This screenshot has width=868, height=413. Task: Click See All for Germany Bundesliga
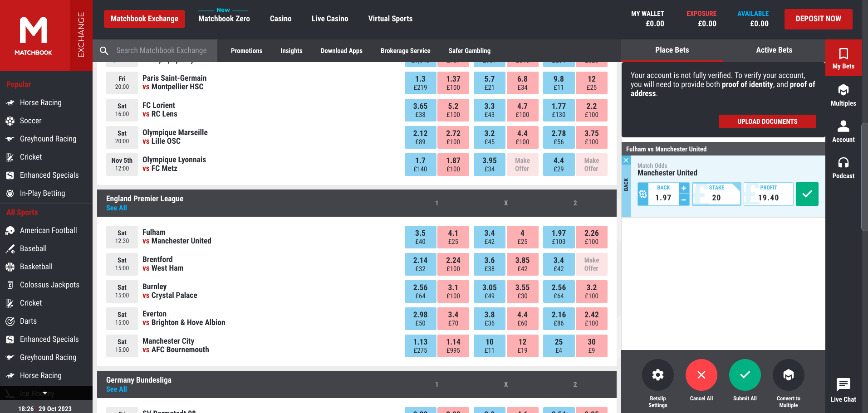tap(117, 389)
